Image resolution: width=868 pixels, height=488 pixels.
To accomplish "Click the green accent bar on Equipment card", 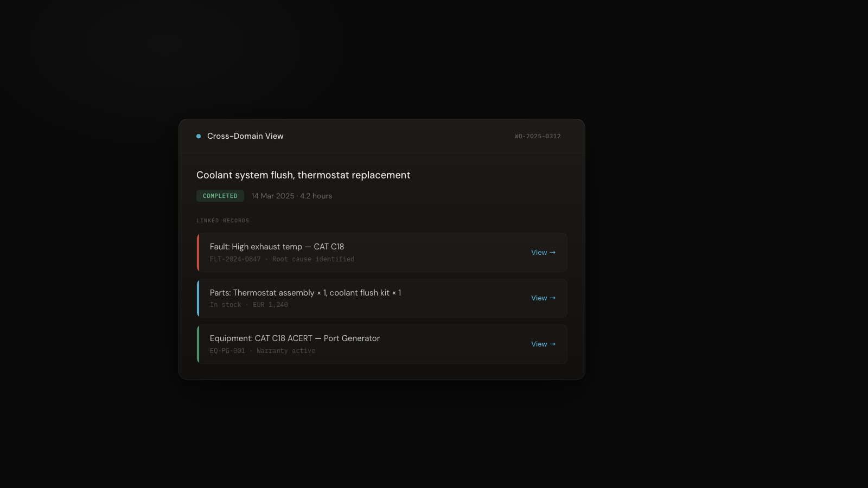I will click(198, 344).
